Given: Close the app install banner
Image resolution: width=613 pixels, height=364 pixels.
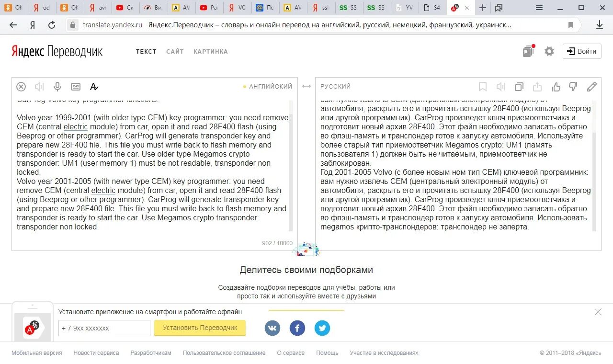Looking at the screenshot, I should [x=598, y=312].
